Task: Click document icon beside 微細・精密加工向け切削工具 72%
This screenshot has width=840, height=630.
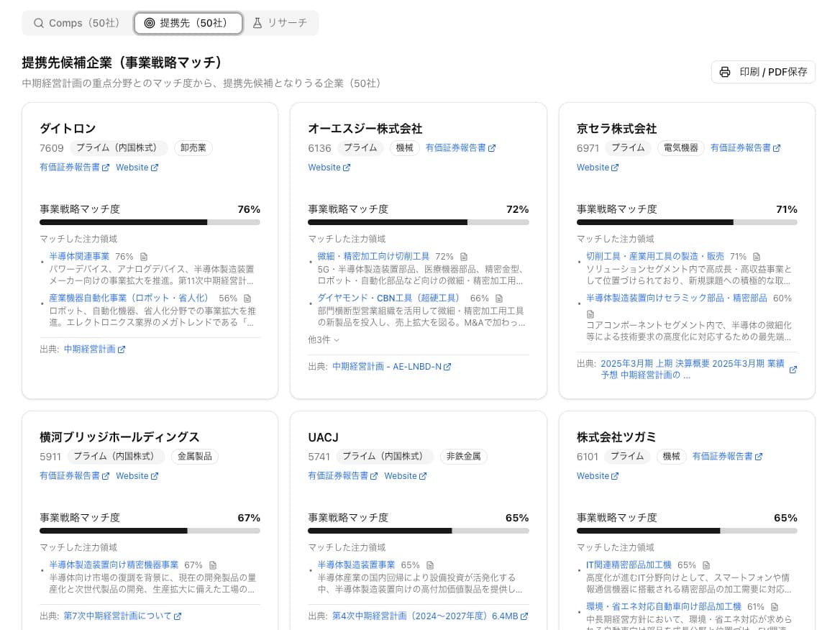Action: [x=464, y=257]
